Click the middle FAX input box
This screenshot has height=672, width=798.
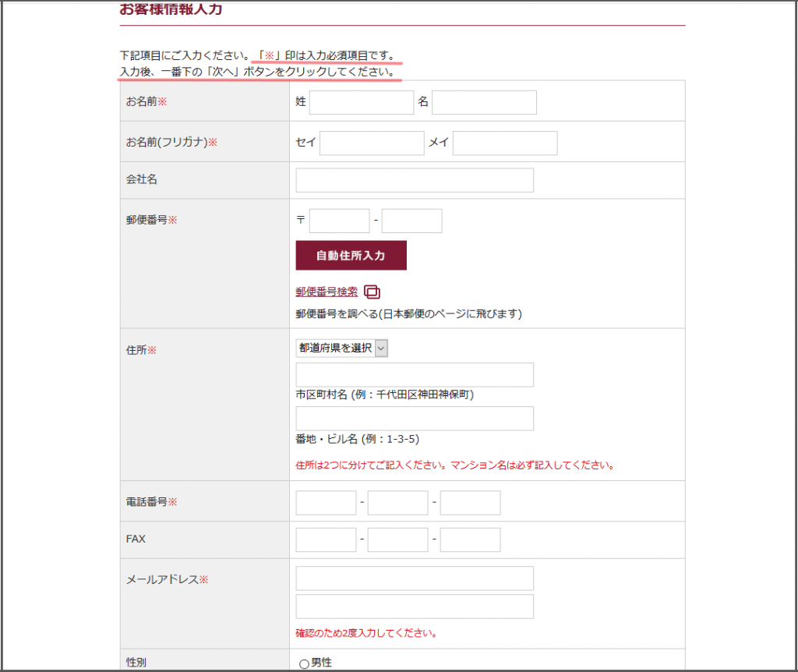click(x=397, y=539)
